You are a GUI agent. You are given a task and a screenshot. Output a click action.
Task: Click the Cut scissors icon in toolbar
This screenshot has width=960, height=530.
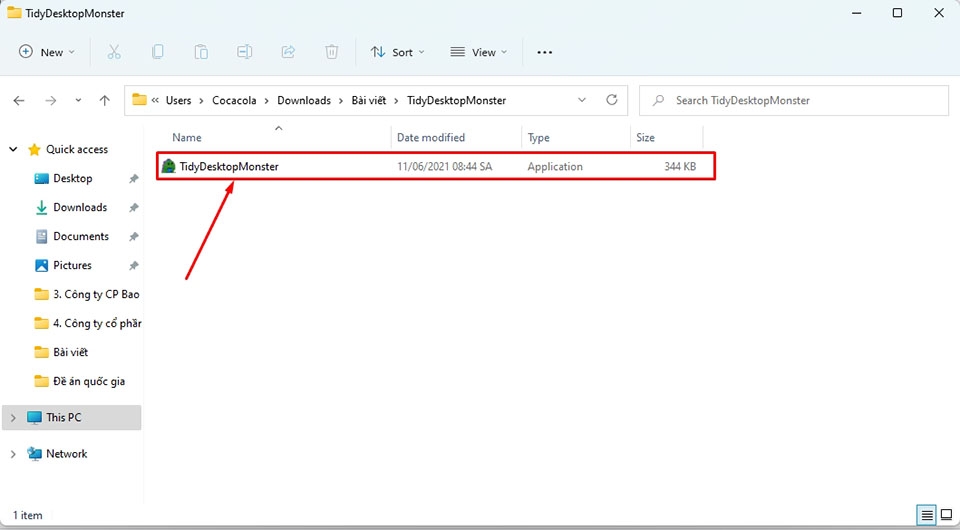click(x=114, y=52)
